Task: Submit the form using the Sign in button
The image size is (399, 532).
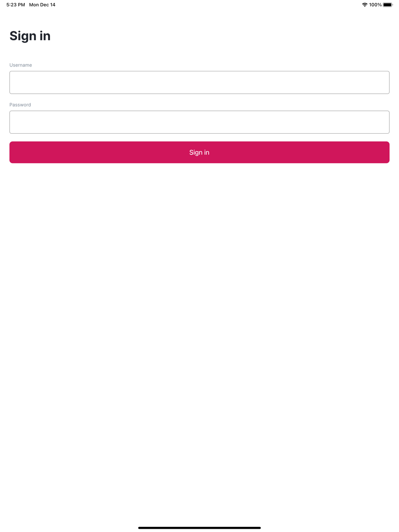Action: (199, 152)
